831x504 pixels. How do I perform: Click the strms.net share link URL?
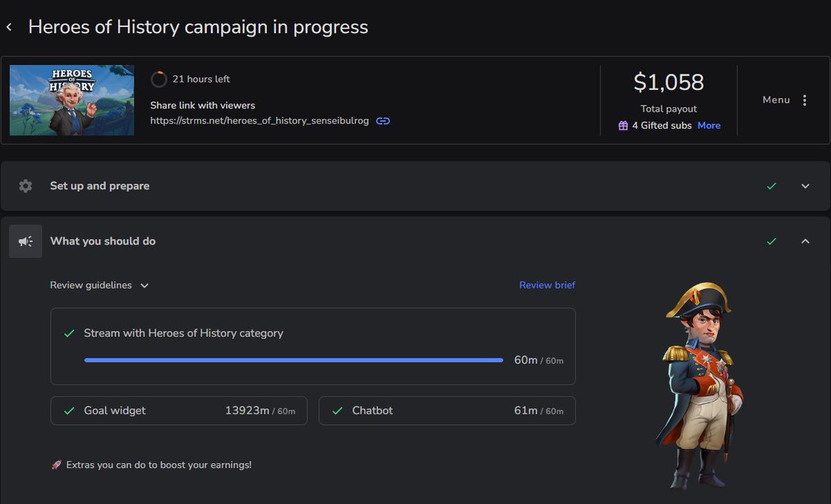[260, 120]
